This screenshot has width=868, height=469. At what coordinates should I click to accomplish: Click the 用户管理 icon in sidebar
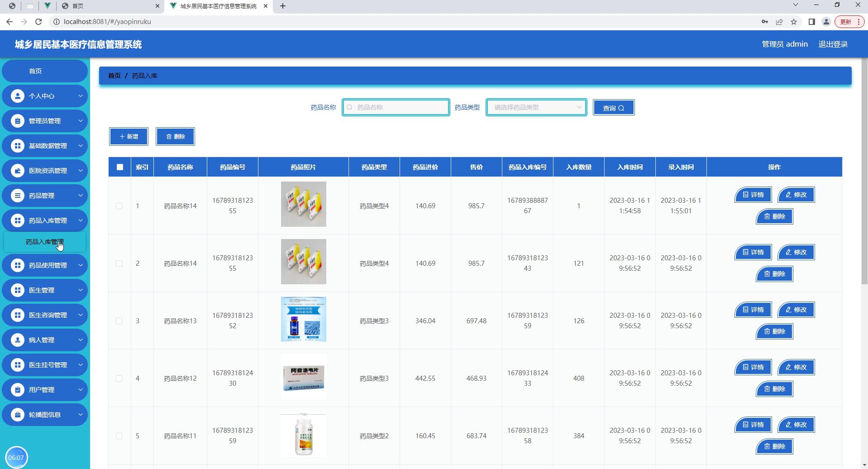click(18, 390)
